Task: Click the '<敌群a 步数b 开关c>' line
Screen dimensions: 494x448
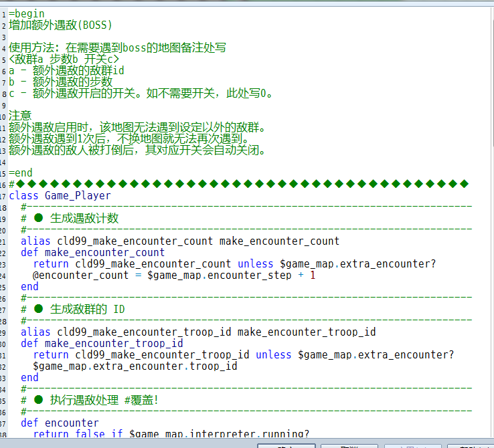Action: click(x=64, y=59)
